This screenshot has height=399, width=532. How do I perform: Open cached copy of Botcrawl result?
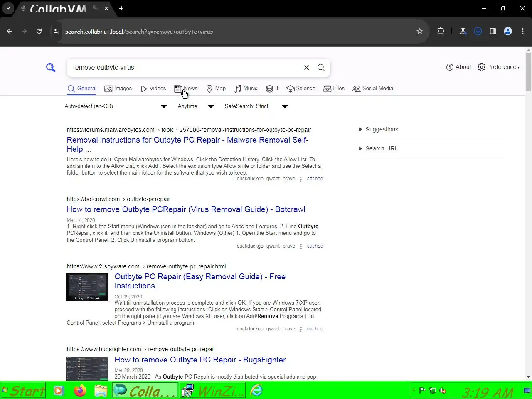(x=315, y=246)
